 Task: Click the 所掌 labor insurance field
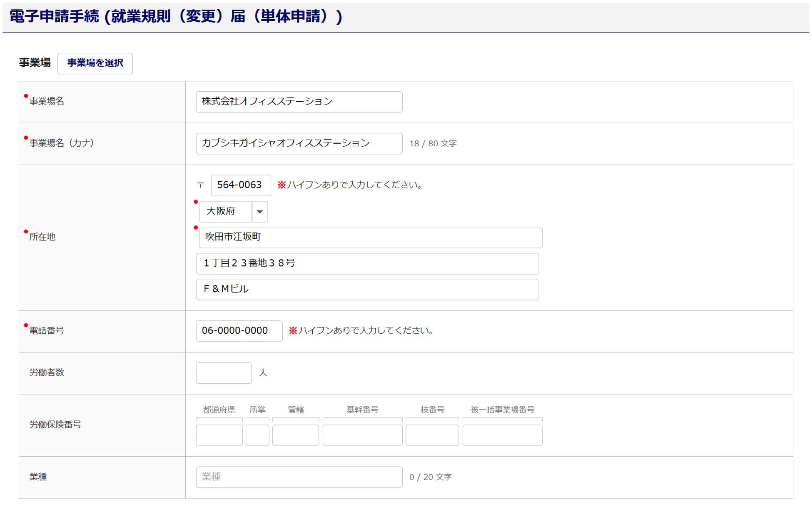pyautogui.click(x=257, y=435)
